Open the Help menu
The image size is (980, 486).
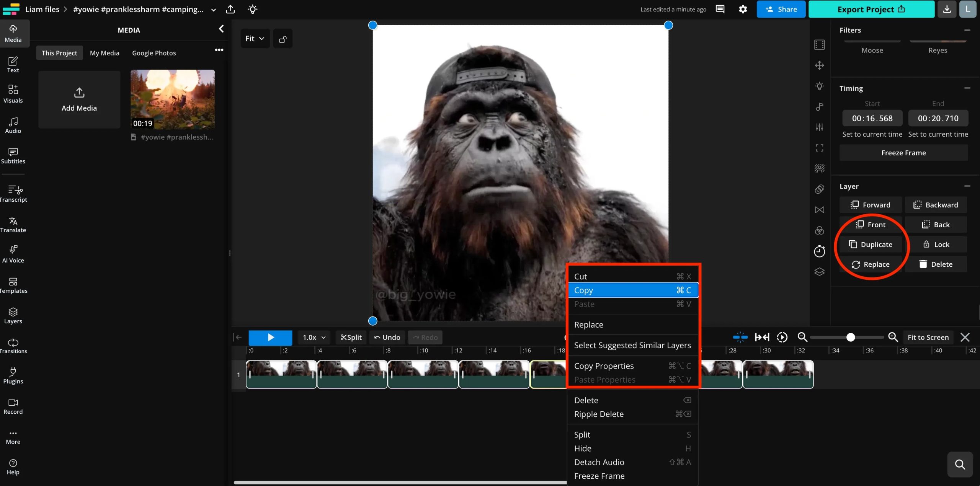pos(13,467)
